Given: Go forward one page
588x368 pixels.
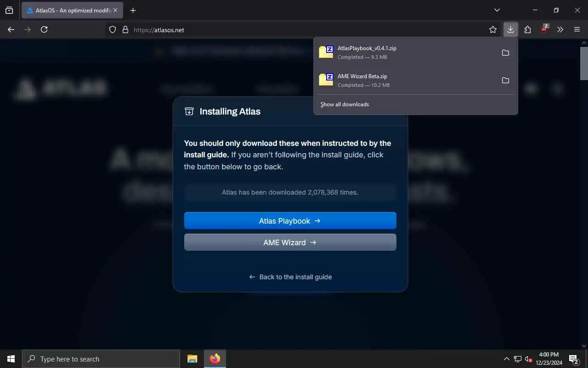Looking at the screenshot, I should tap(28, 29).
